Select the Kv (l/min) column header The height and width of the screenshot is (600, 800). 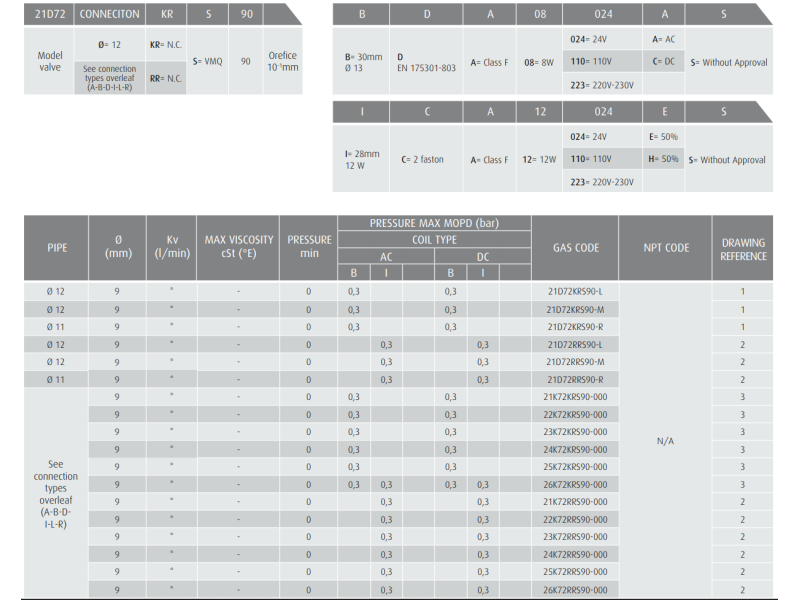172,247
